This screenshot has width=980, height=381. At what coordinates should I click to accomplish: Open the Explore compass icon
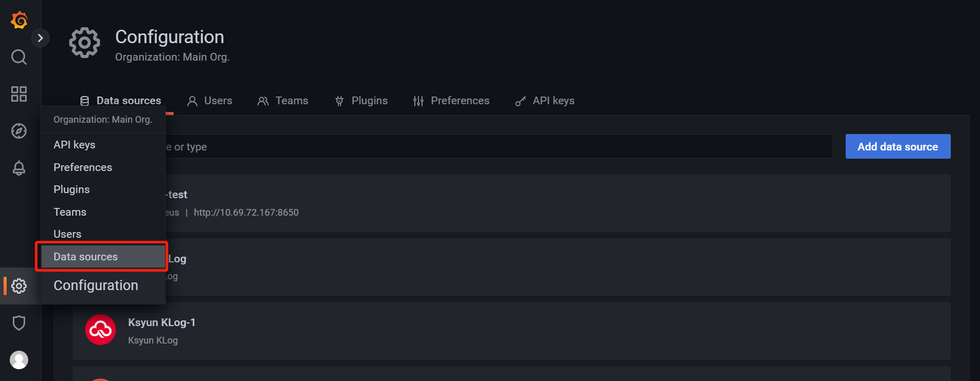(19, 131)
